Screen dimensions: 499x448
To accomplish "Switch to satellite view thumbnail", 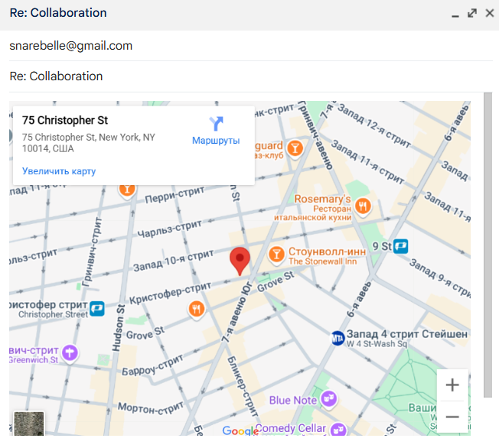I will pyautogui.click(x=29, y=424).
